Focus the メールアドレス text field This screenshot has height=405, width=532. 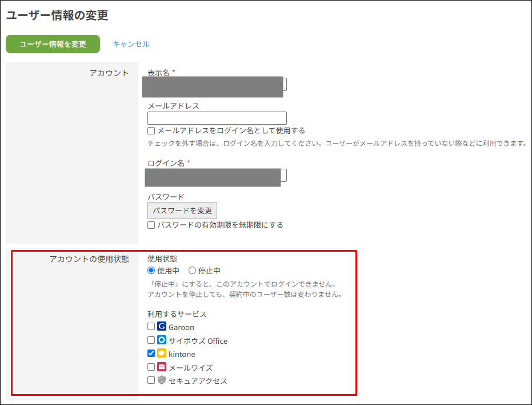tap(217, 118)
